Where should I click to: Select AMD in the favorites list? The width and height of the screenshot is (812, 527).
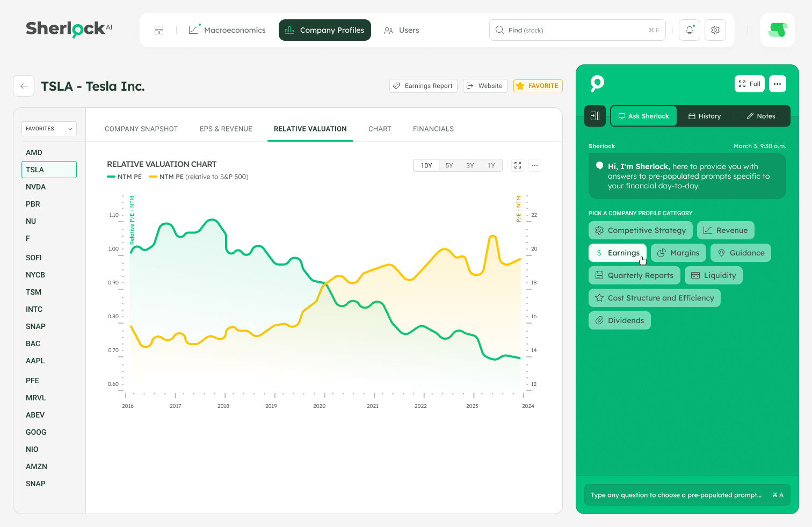[x=34, y=152]
